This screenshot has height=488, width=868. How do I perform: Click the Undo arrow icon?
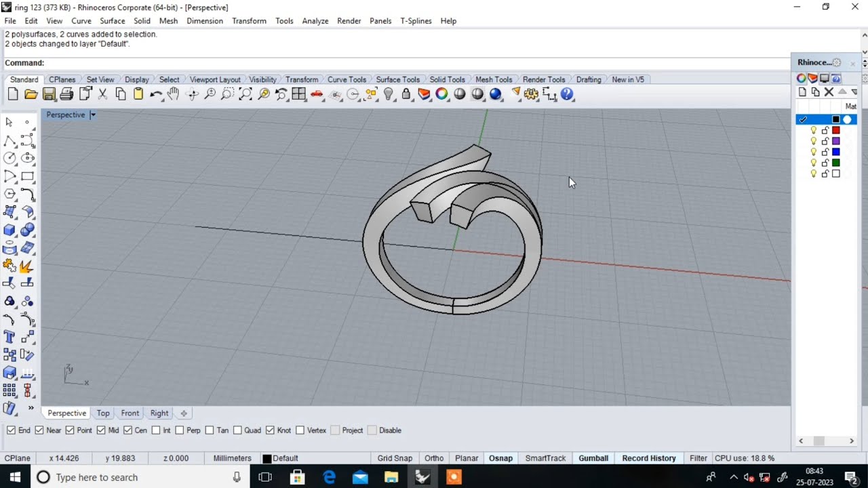(156, 94)
